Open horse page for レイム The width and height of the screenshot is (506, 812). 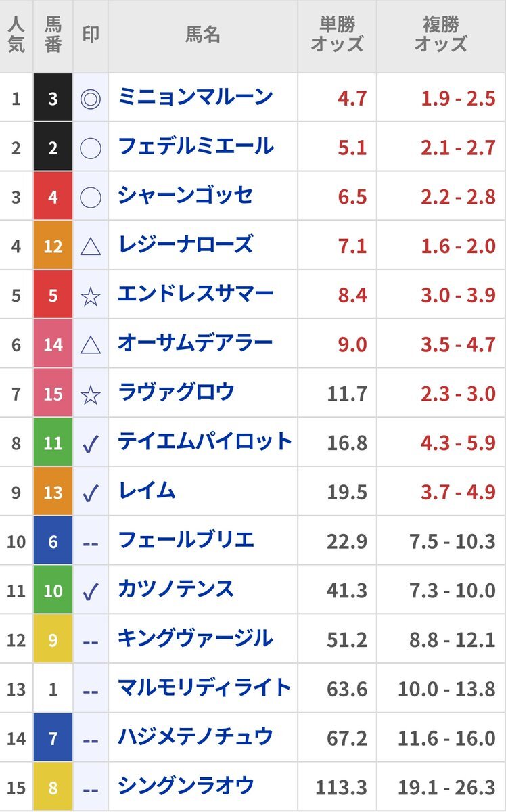[x=147, y=491]
